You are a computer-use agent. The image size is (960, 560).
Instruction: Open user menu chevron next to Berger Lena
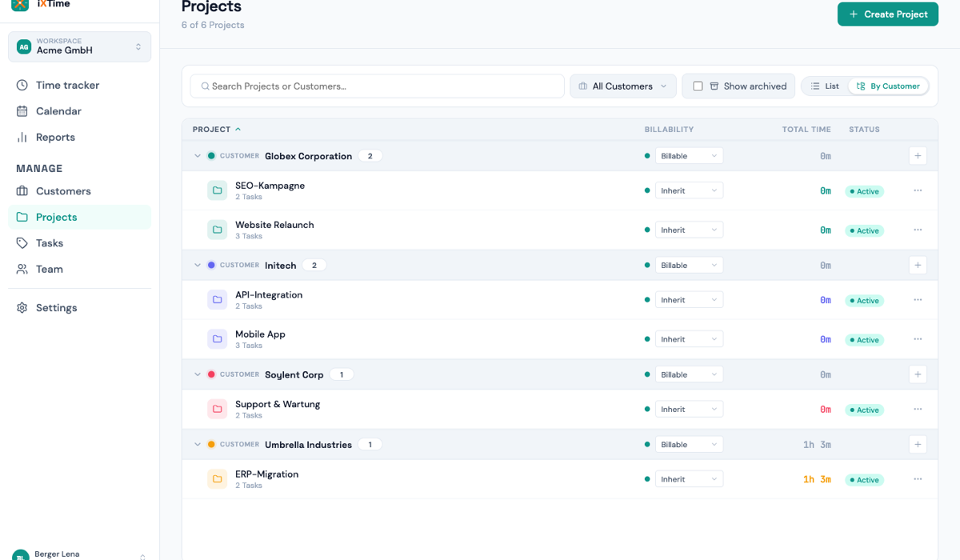click(x=142, y=556)
